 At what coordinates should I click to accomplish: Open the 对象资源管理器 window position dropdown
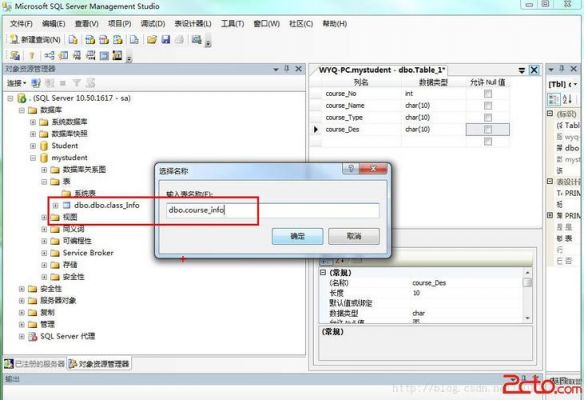pos(276,69)
